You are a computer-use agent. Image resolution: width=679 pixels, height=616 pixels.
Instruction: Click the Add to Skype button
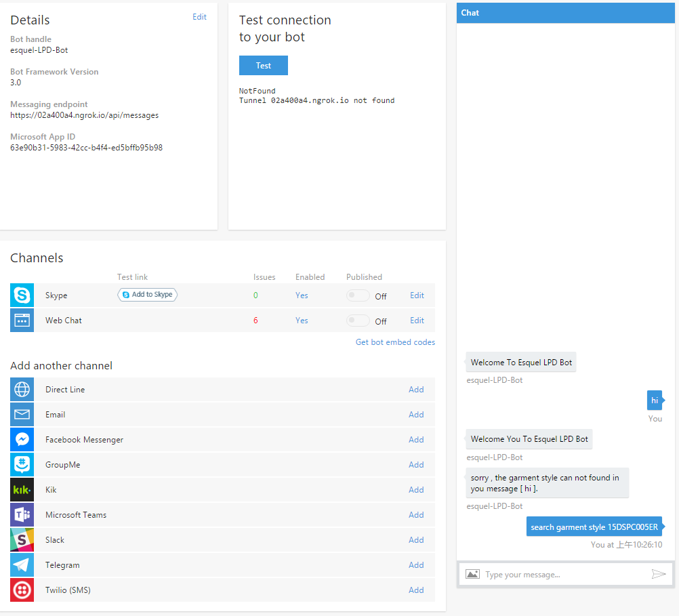point(147,295)
